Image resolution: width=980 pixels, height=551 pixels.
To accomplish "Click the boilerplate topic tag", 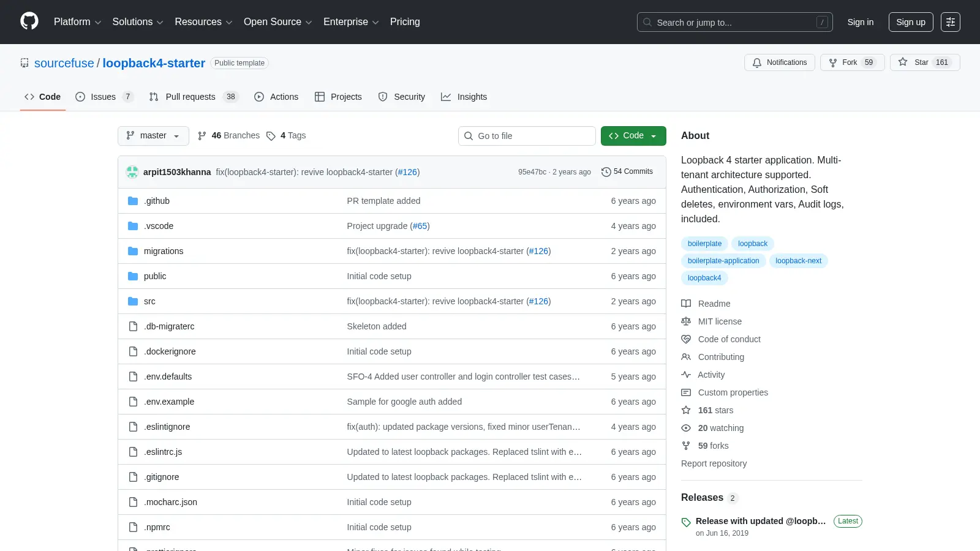I will point(704,244).
